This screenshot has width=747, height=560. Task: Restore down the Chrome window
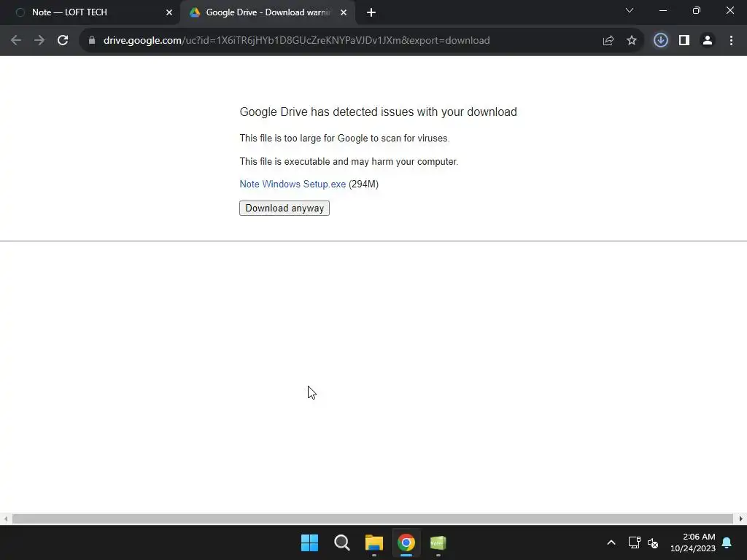[697, 10]
